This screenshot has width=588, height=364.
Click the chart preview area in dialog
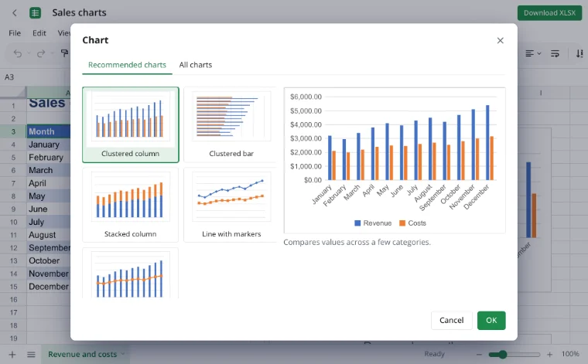tap(395, 160)
